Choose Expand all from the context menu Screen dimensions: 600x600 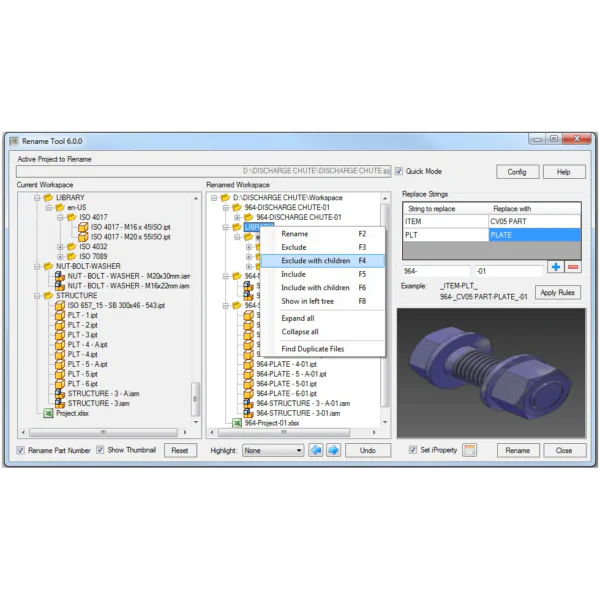tap(323, 318)
